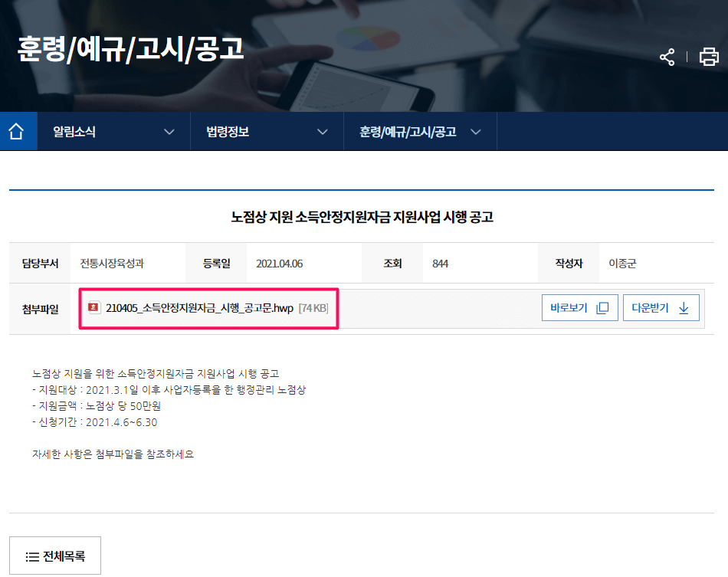Click the notice title 노점상 지원 소득안정지원자금 공고
The image size is (728, 577).
(363, 217)
